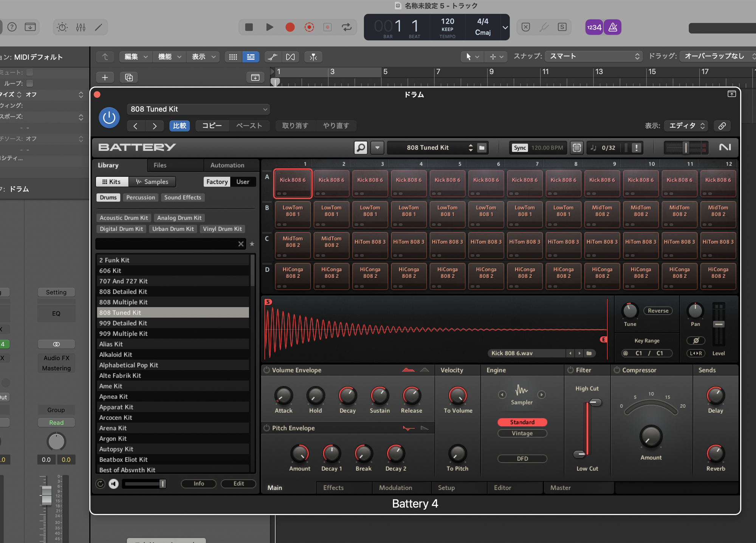Viewport: 756px width, 543px height.
Task: Switch to list view icon
Action: point(251,57)
